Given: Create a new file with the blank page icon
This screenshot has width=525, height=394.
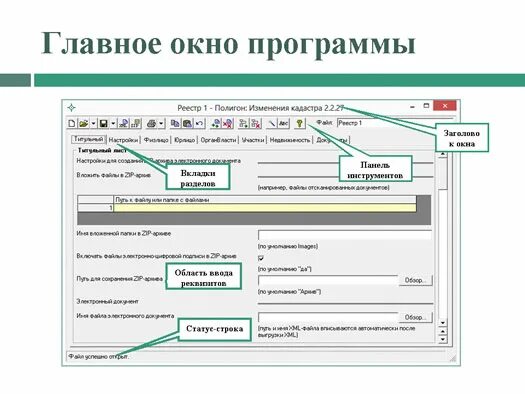Looking at the screenshot, I should coord(72,124).
